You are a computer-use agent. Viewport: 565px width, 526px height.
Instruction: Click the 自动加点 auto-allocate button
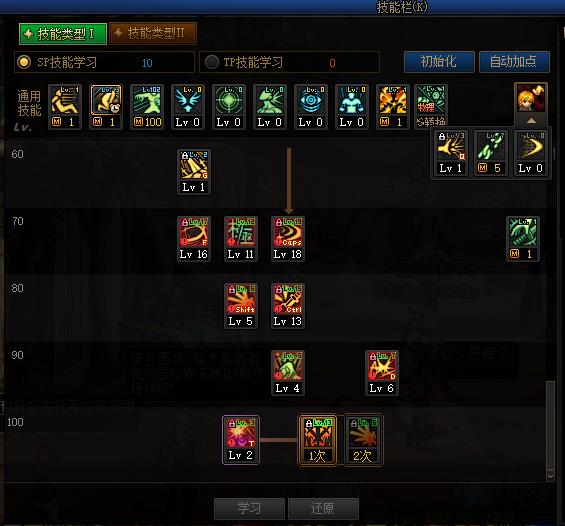(514, 62)
